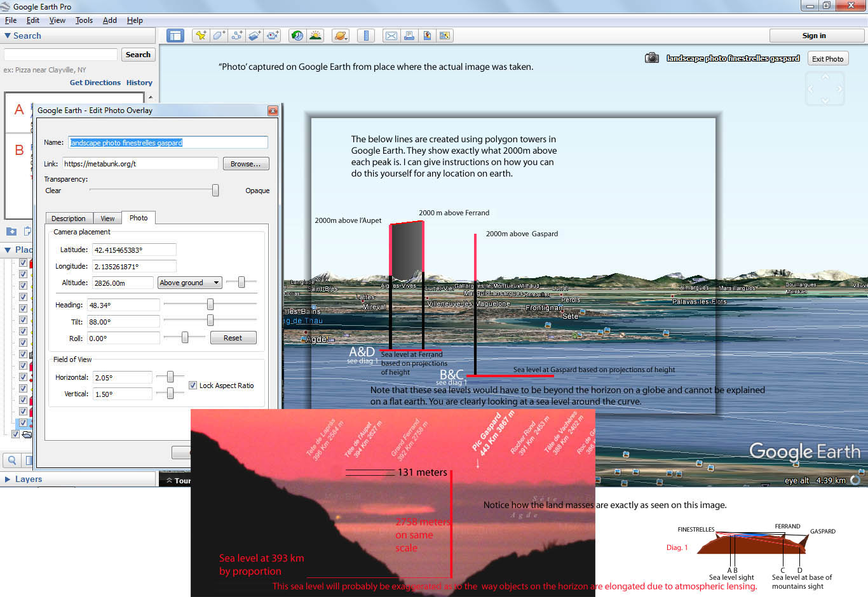868x597 pixels.
Task: Click the Name field in the overlay dialog
Action: click(x=168, y=143)
